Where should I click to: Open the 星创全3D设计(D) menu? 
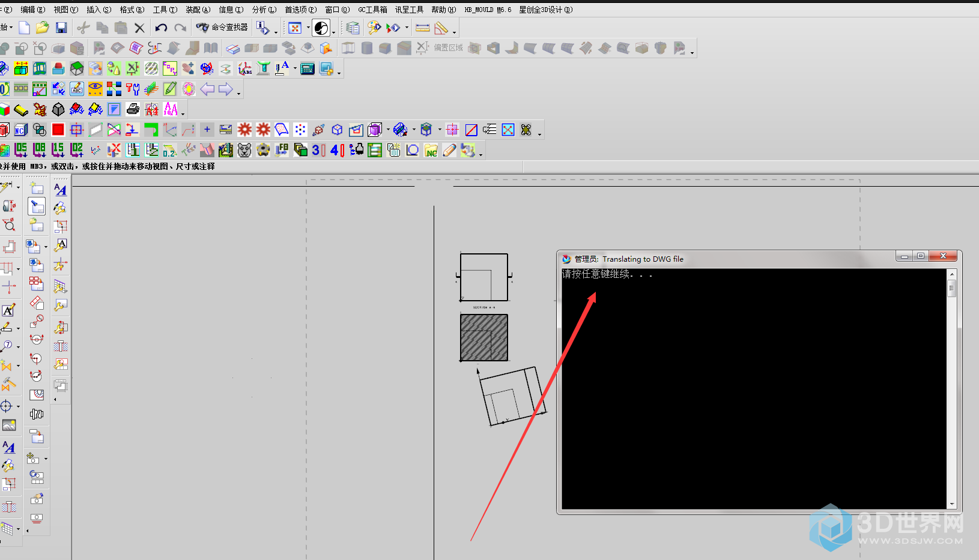point(545,10)
